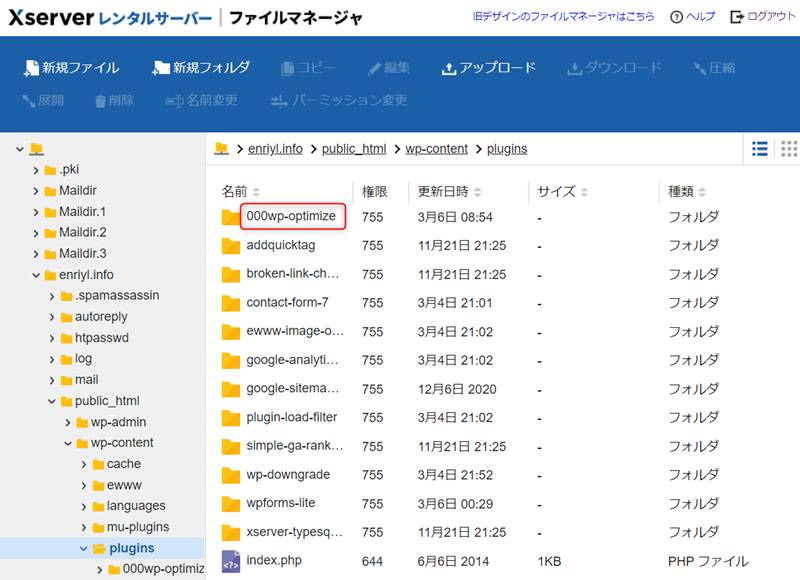Expand the 000wp-optimiz tree node

click(99, 569)
